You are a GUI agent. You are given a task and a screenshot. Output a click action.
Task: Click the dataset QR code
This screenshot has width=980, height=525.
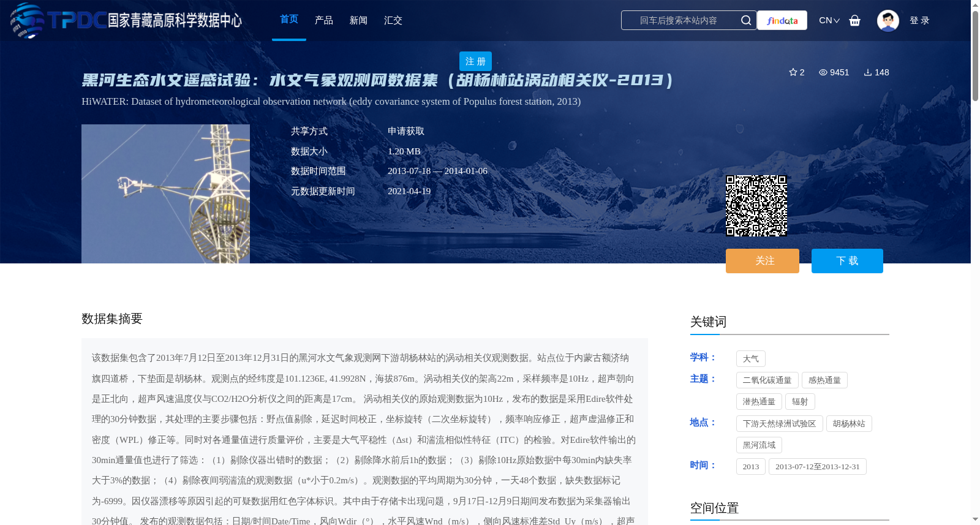point(756,206)
